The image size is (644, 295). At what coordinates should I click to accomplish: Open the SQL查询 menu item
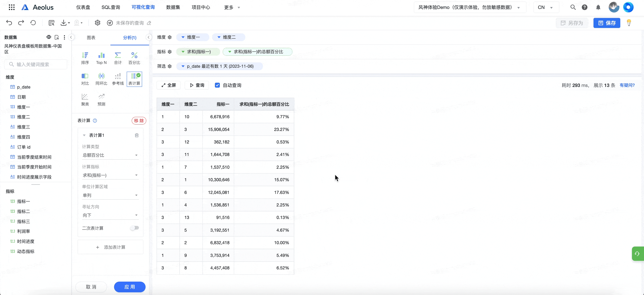(x=111, y=7)
